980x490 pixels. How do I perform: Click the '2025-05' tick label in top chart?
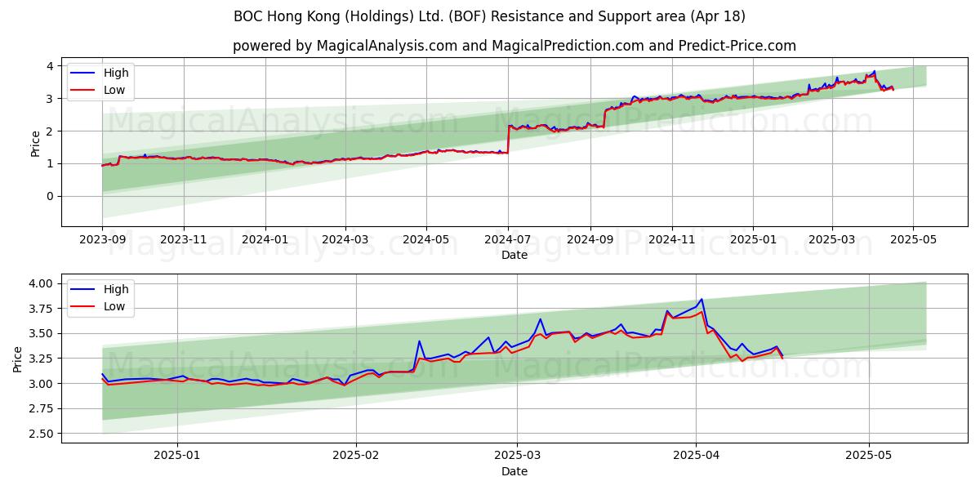(914, 240)
